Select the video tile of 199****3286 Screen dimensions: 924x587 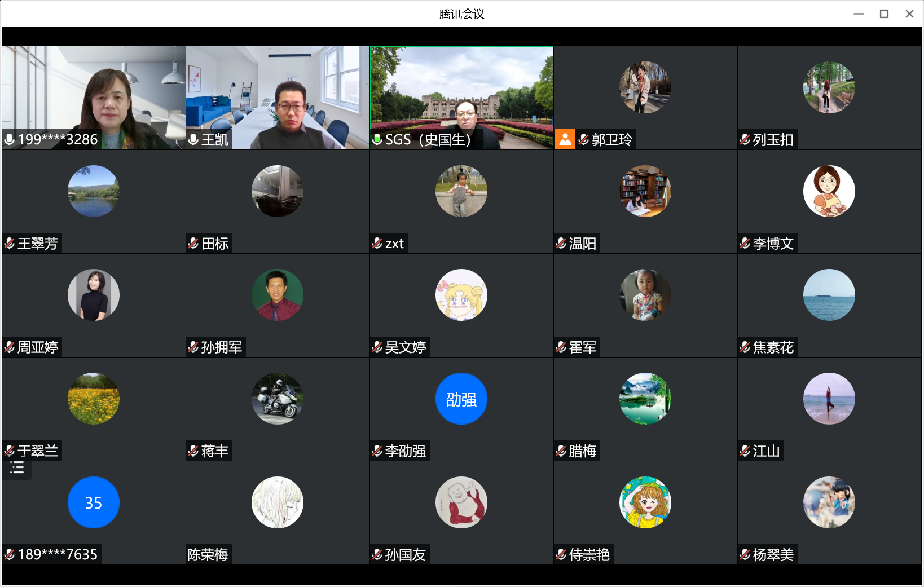94,98
